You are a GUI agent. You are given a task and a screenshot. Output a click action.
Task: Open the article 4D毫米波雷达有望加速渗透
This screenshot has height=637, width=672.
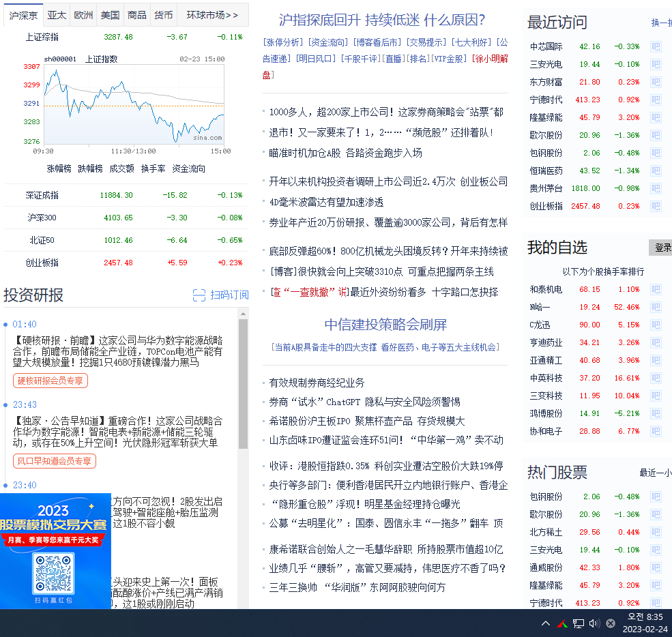[326, 202]
